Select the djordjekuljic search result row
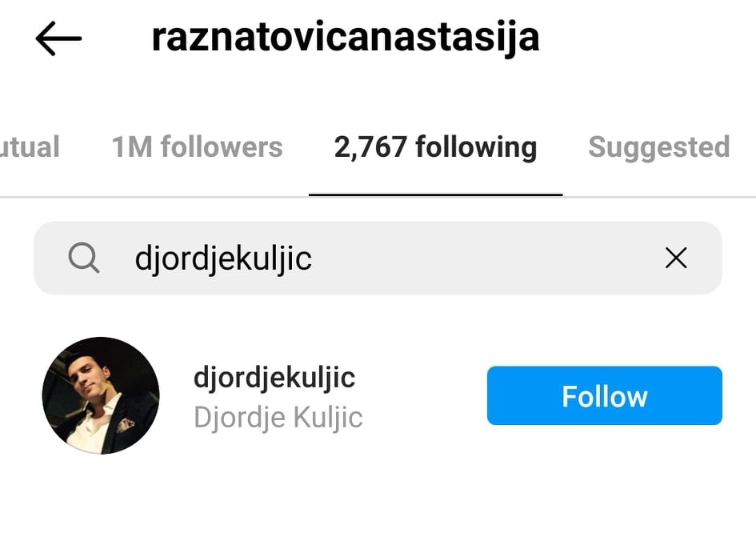Image resolution: width=756 pixels, height=549 pixels. click(x=378, y=395)
